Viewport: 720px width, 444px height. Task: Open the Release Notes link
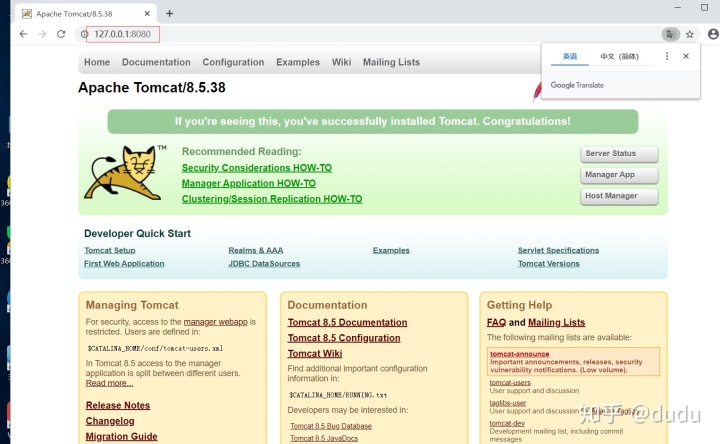click(x=118, y=405)
